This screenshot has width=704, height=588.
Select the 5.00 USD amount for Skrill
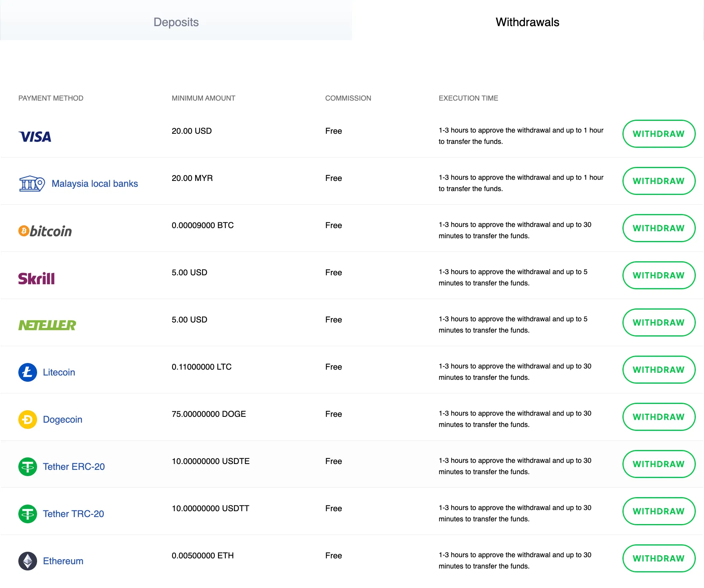pyautogui.click(x=189, y=273)
